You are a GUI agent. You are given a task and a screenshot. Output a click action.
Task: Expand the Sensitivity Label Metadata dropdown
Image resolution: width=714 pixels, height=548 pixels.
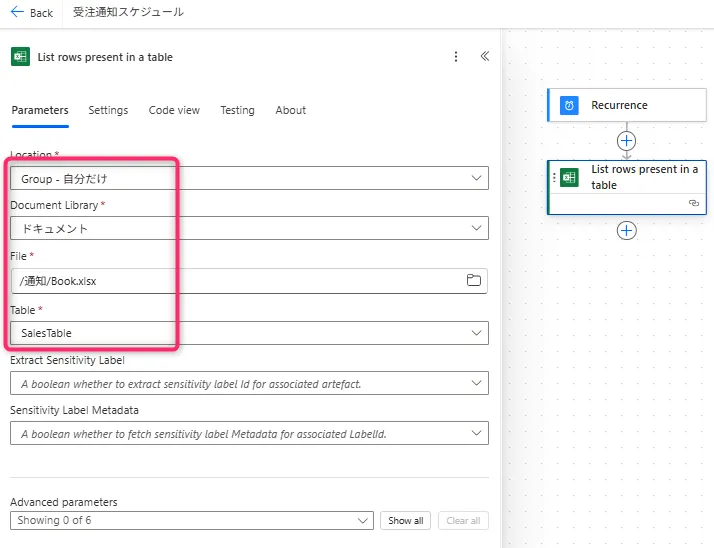(475, 433)
